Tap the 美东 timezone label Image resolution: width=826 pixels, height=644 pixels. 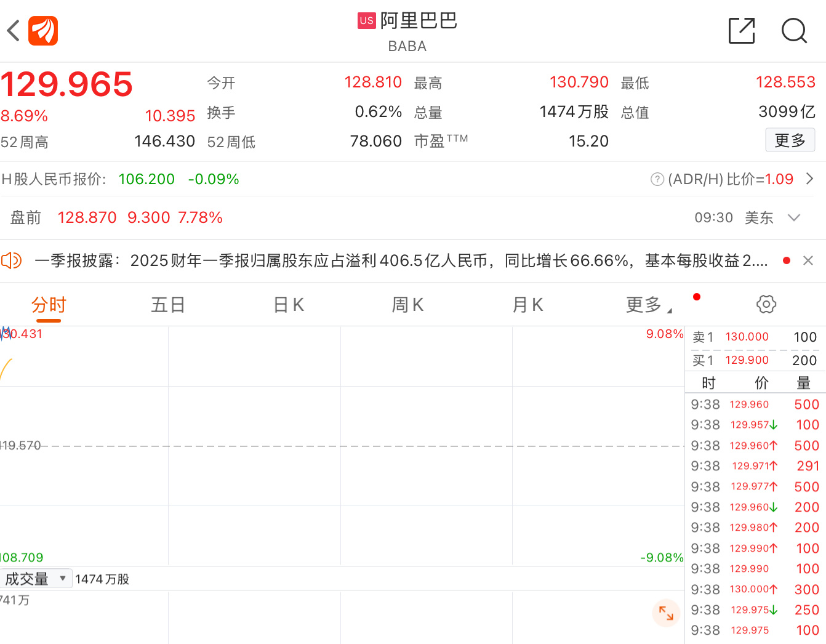click(759, 217)
